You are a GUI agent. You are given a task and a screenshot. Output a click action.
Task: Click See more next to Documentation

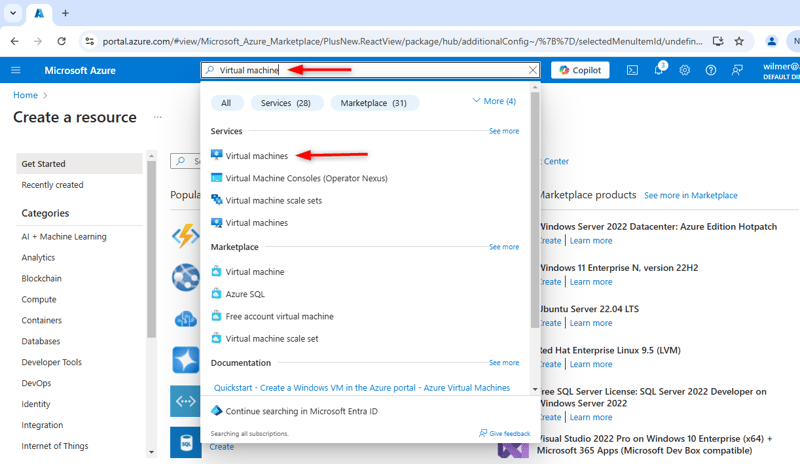pyautogui.click(x=504, y=363)
